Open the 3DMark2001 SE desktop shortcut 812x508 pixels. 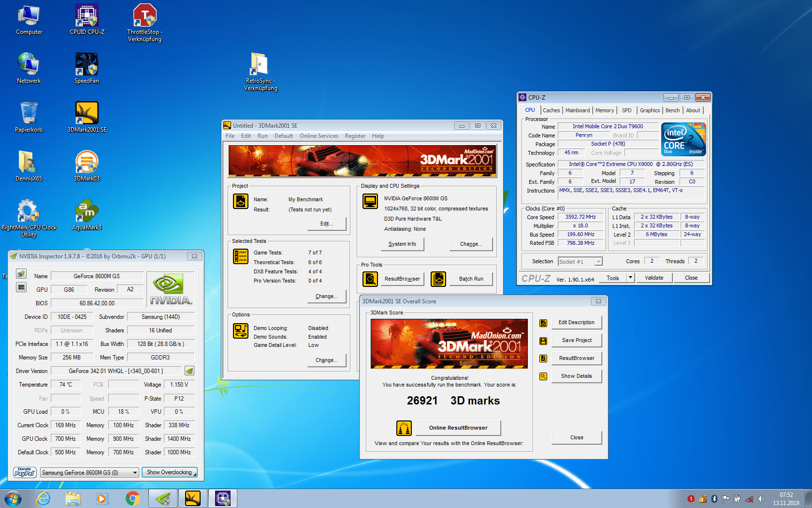pyautogui.click(x=87, y=117)
